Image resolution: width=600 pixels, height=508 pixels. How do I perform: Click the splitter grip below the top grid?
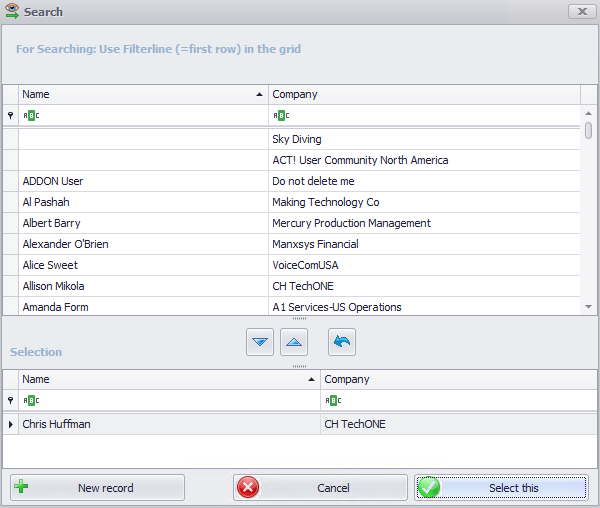(299, 318)
